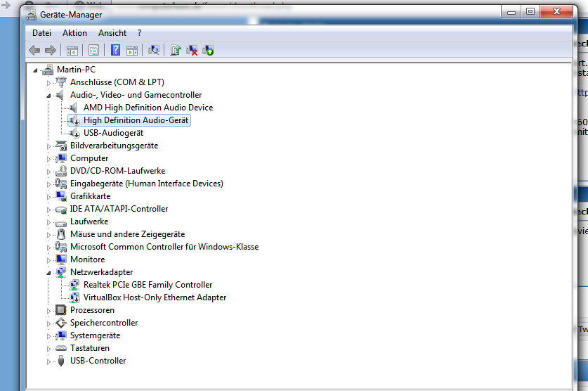Click the Tastaturen keyboard icon

(x=60, y=349)
